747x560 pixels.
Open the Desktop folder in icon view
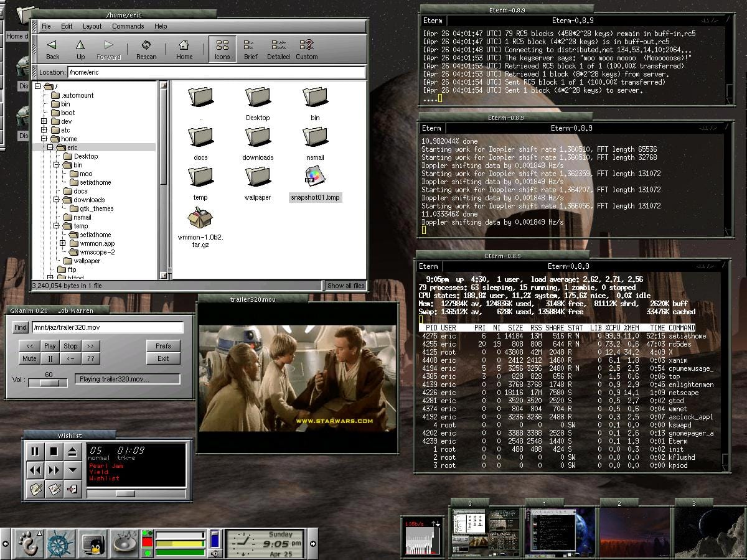pyautogui.click(x=258, y=103)
